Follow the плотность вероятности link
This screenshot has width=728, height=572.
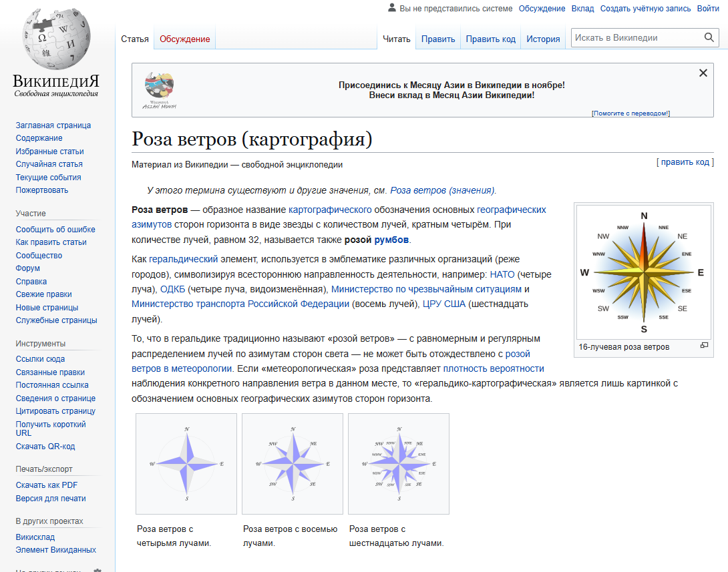[x=493, y=368]
